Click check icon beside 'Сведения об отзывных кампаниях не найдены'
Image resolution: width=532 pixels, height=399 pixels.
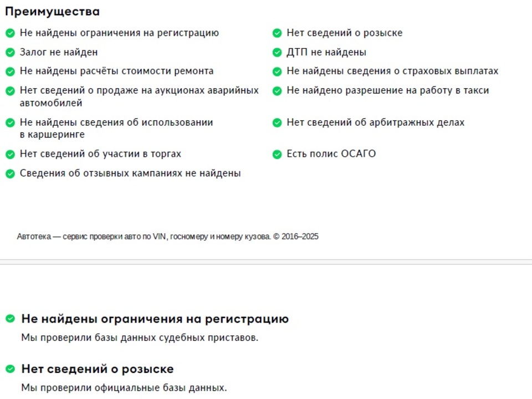(x=10, y=173)
